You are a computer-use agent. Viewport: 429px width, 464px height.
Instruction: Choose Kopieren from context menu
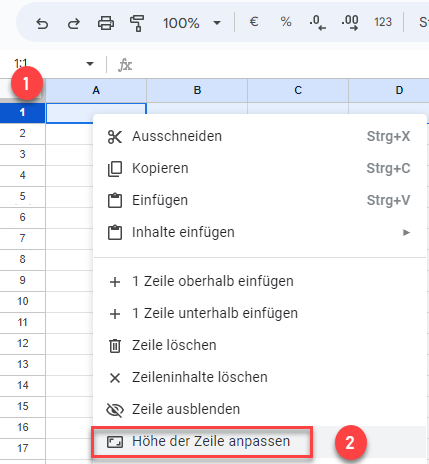pos(260,169)
